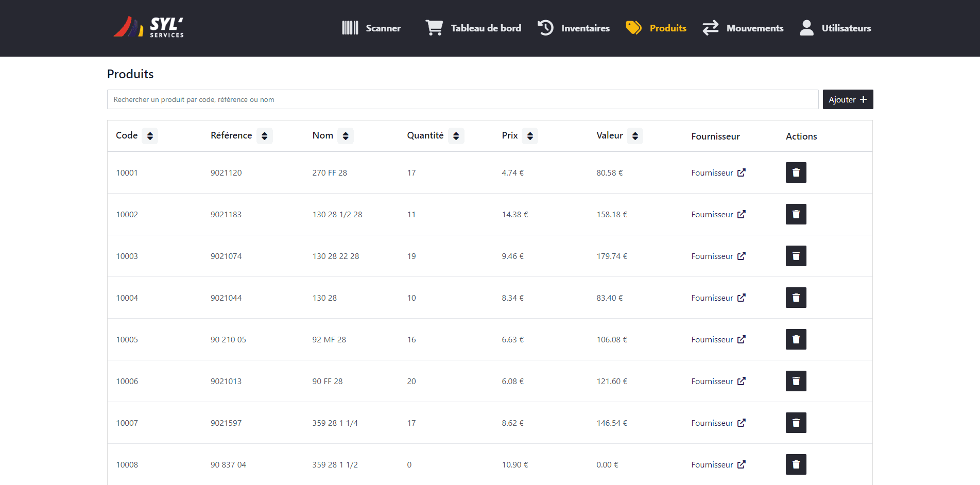Click the SYL' Services logo
The height and width of the screenshot is (485, 980).
click(x=148, y=28)
